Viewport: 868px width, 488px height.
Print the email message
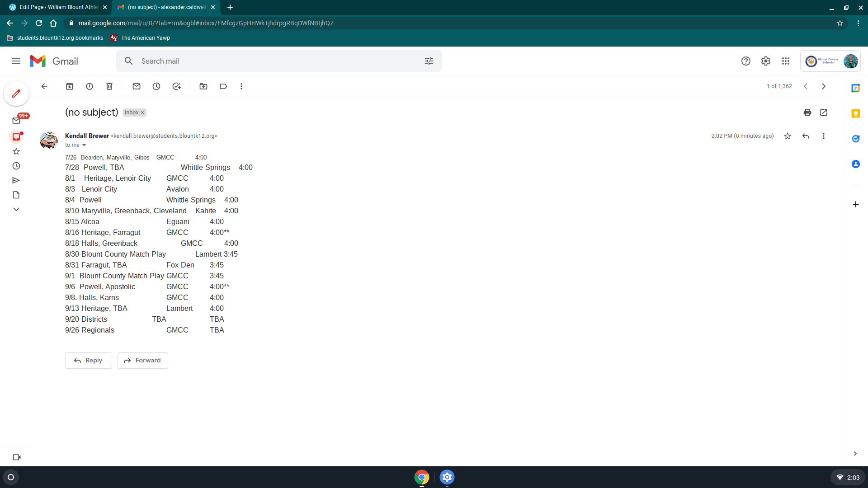click(807, 113)
